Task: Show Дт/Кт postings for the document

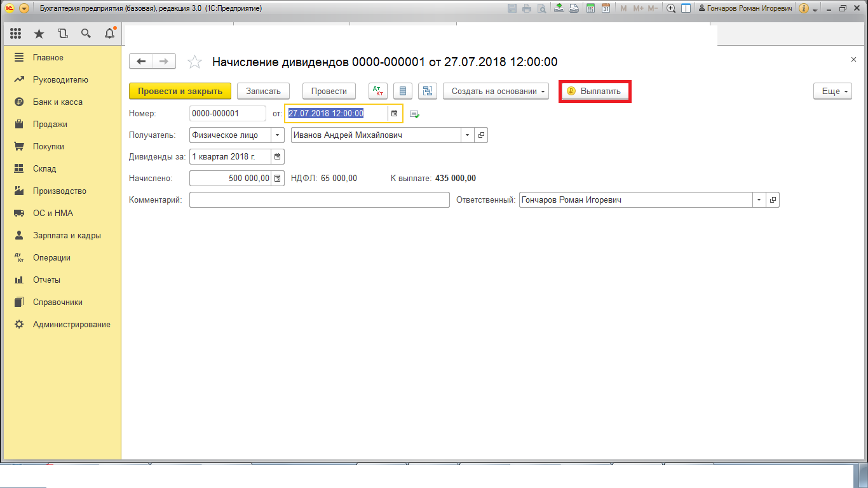Action: 379,91
